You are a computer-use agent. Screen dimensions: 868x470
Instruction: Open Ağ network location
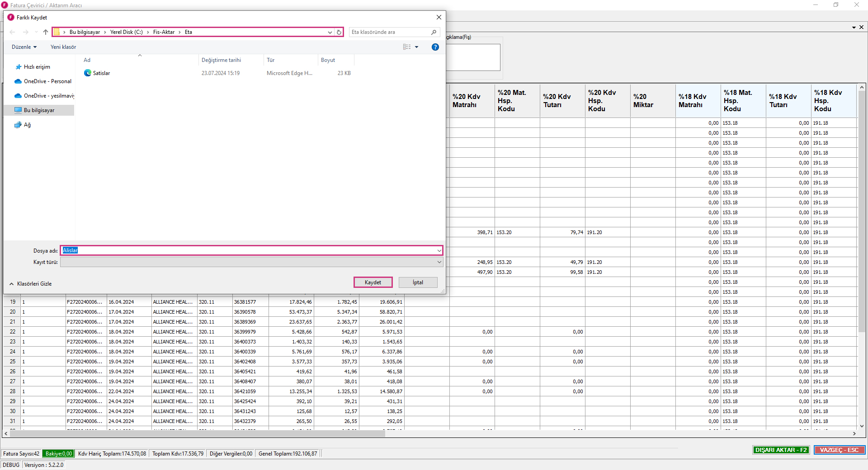pyautogui.click(x=27, y=125)
